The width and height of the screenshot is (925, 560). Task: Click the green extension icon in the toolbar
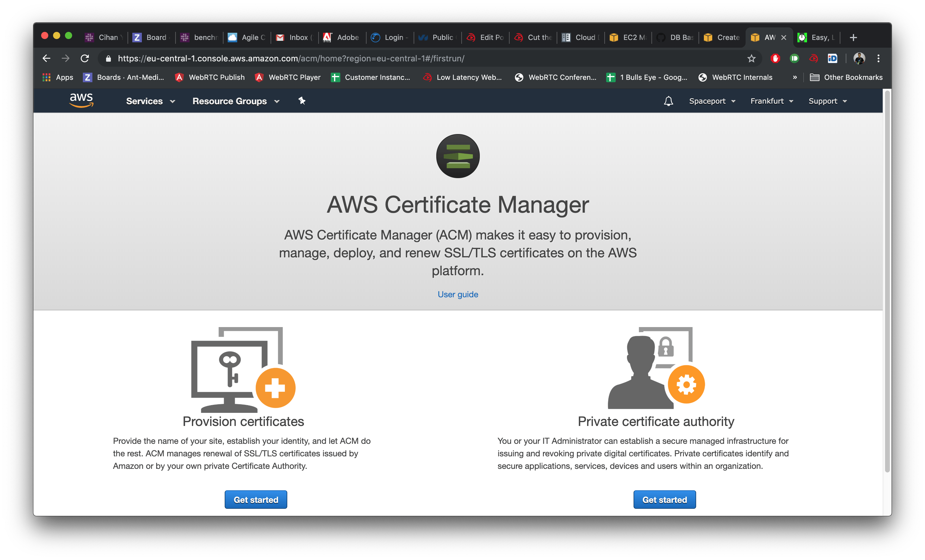point(794,59)
